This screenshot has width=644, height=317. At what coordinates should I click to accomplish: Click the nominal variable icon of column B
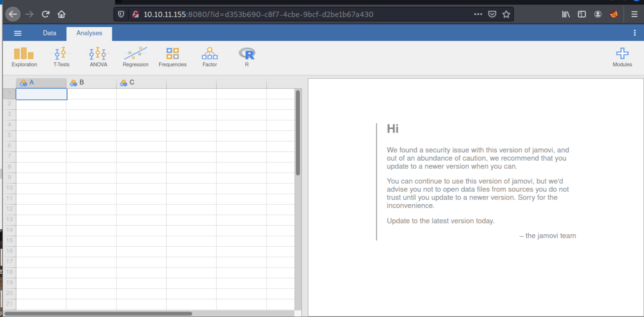click(x=74, y=83)
